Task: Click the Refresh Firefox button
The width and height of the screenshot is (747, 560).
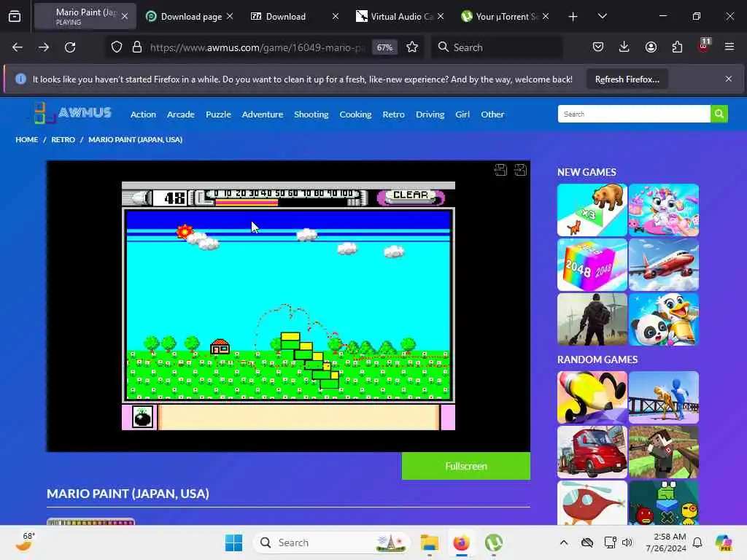Action: [x=627, y=79]
